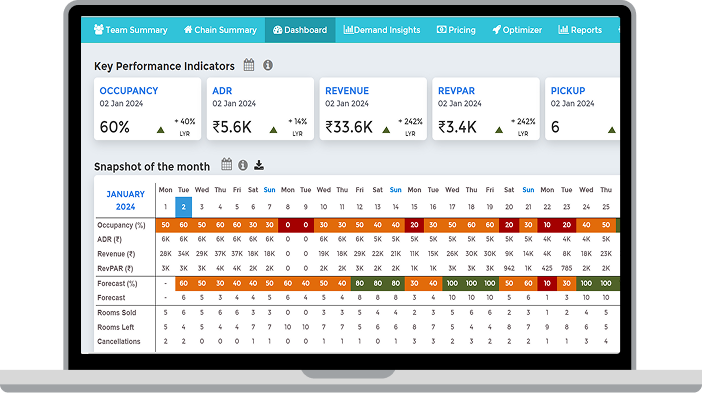702x393 pixels.
Task: Click the Optimizer rocket icon
Action: pos(497,30)
